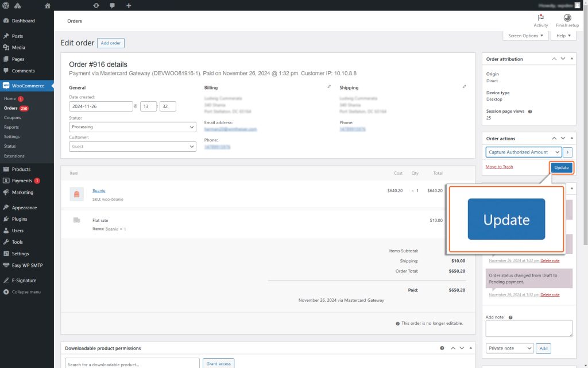588x368 pixels.
Task: Click the billing email address link
Action: (x=230, y=129)
